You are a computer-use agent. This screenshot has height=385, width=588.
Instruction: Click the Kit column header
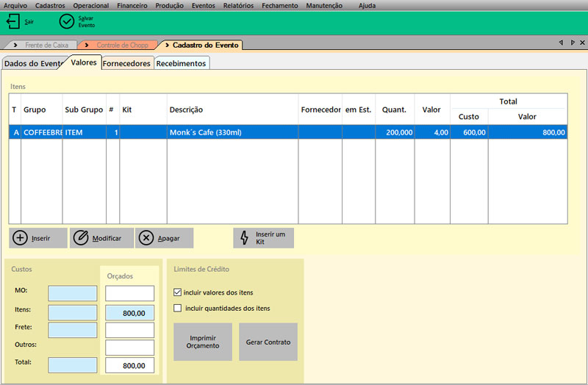143,109
